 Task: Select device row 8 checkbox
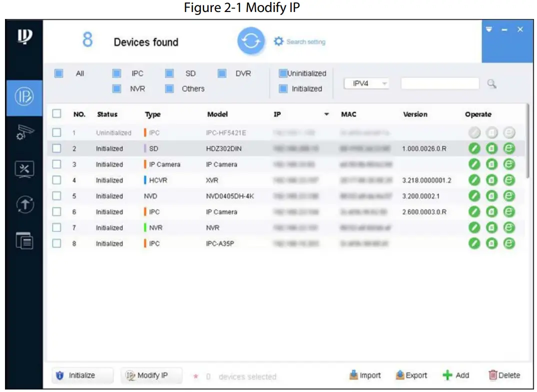coord(57,243)
